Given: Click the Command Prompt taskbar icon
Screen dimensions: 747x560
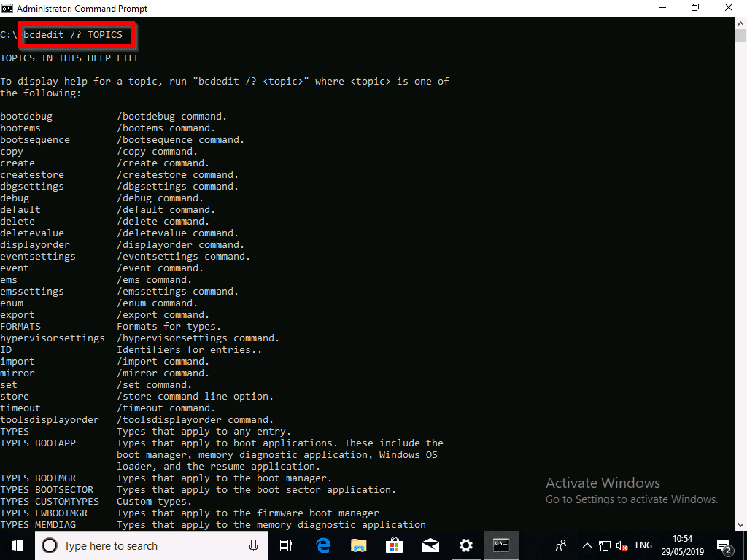Looking at the screenshot, I should [x=501, y=545].
